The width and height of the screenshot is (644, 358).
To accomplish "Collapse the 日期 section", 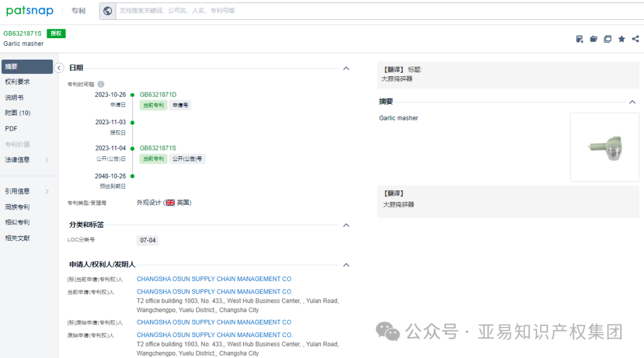I will coord(346,68).
